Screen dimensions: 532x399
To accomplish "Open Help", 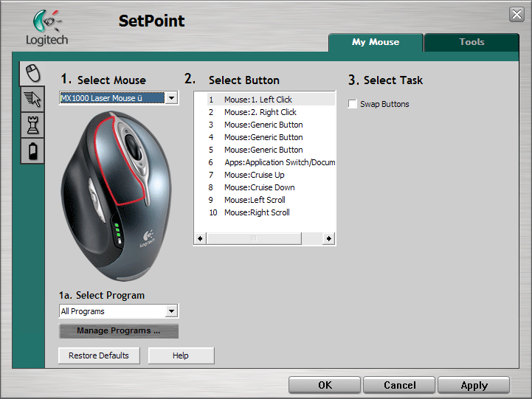I will (181, 355).
